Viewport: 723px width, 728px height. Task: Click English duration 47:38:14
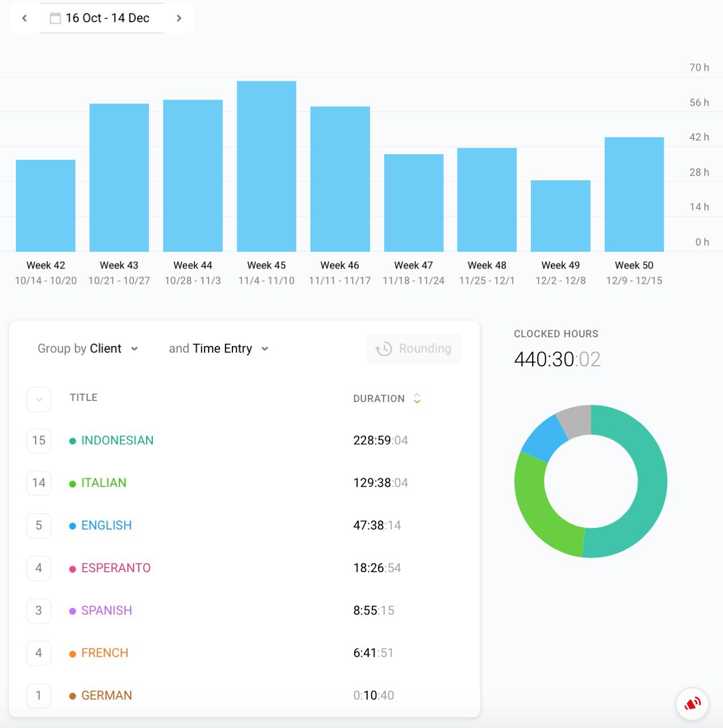pos(377,526)
